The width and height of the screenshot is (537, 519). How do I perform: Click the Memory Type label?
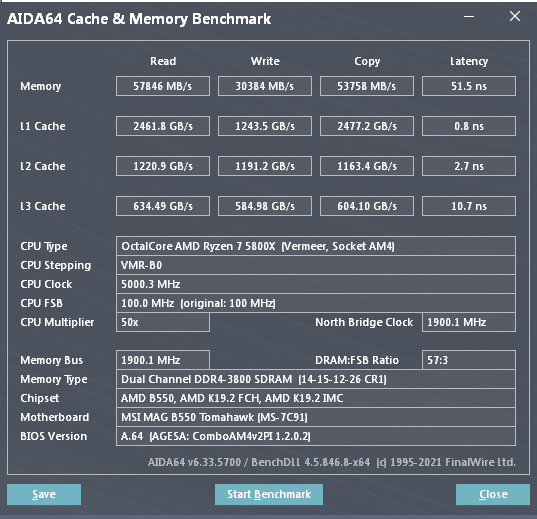(54, 380)
